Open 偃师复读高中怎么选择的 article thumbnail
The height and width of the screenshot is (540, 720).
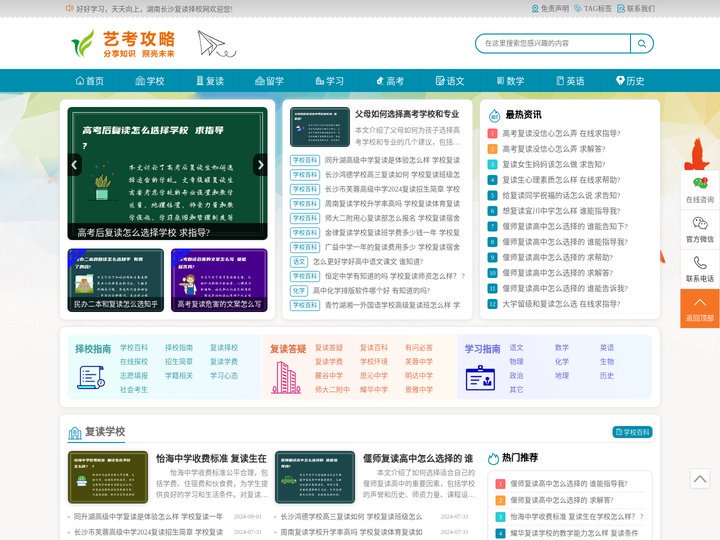click(315, 477)
